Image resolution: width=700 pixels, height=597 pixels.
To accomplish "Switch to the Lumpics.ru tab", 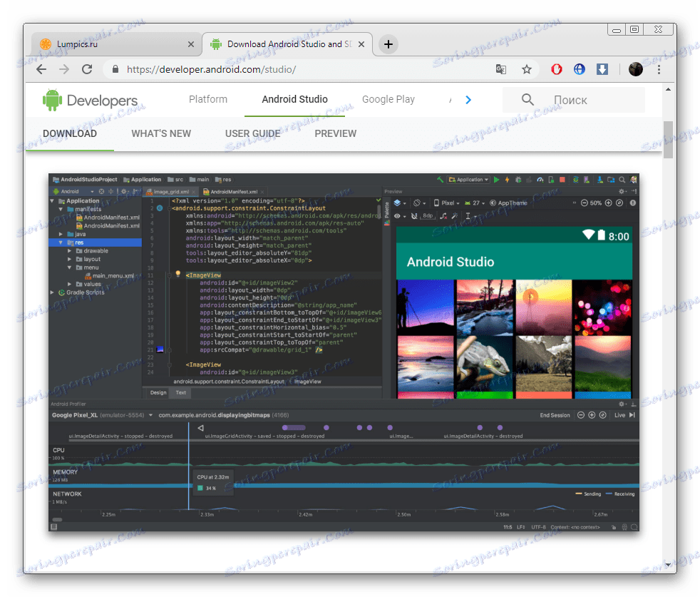I will (114, 44).
